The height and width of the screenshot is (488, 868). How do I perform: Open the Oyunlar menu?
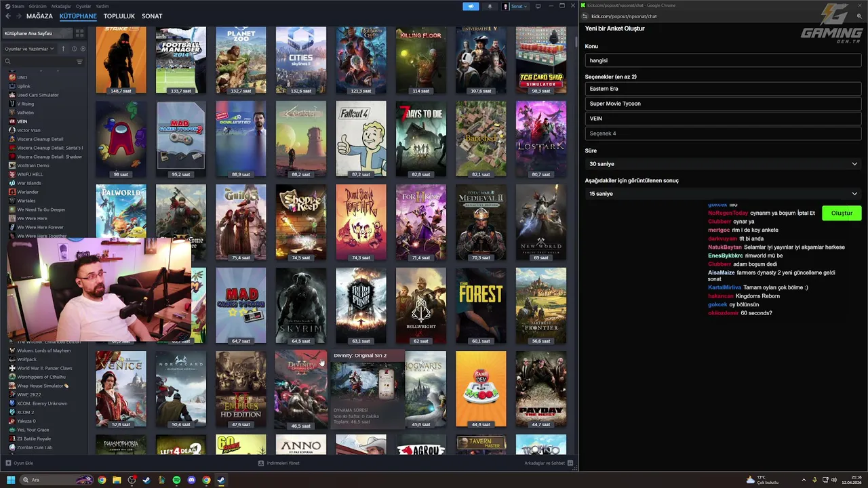tap(83, 6)
